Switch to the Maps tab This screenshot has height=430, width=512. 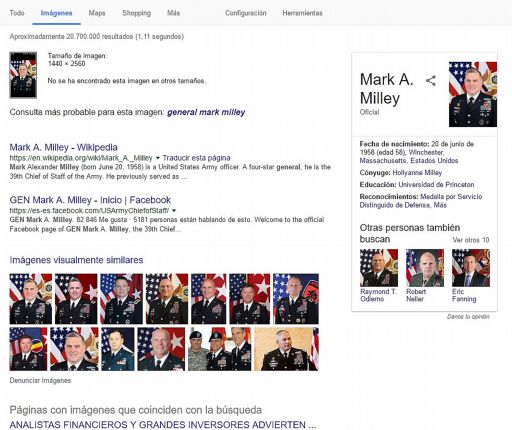97,13
